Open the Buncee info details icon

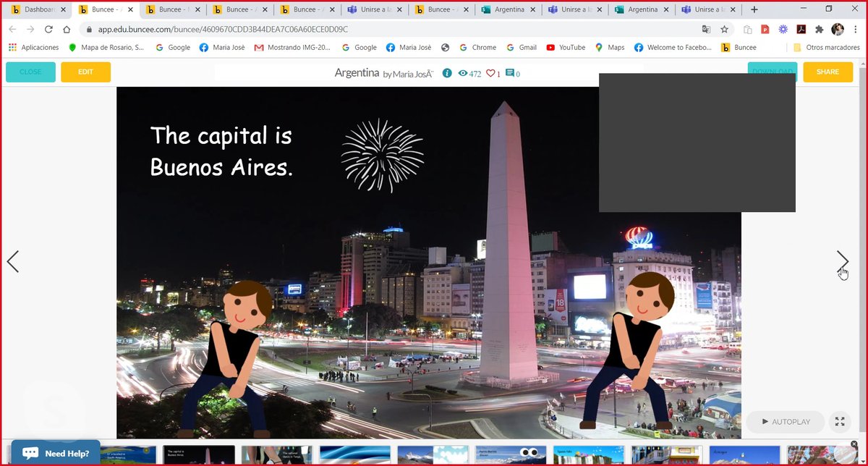pyautogui.click(x=447, y=72)
